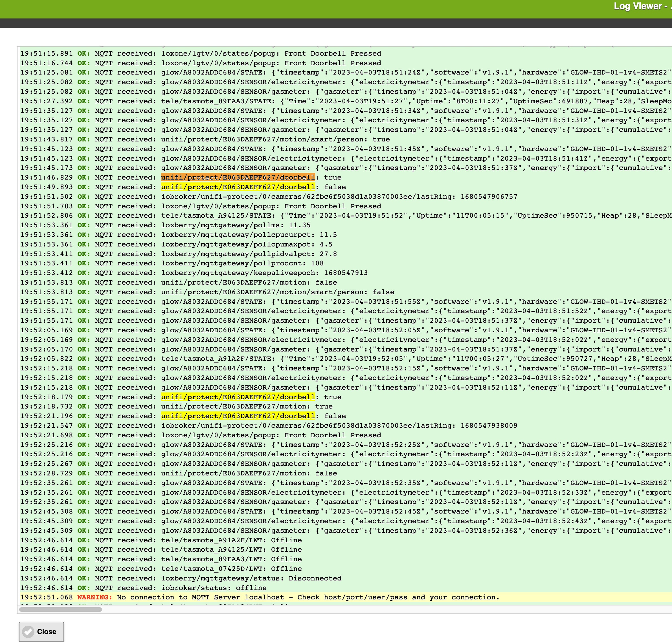Click motion/smart/person: true log entry

(275, 139)
